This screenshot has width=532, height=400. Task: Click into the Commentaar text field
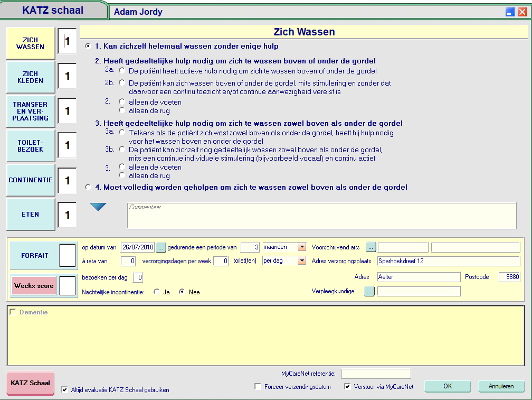click(x=321, y=216)
